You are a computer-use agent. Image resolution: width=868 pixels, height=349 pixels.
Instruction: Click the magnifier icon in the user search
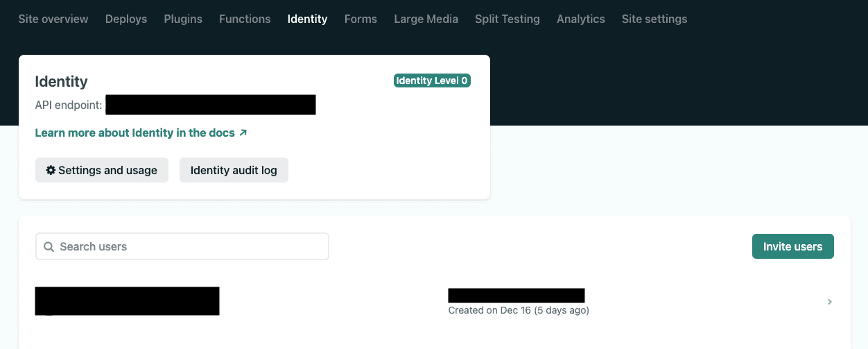[49, 246]
